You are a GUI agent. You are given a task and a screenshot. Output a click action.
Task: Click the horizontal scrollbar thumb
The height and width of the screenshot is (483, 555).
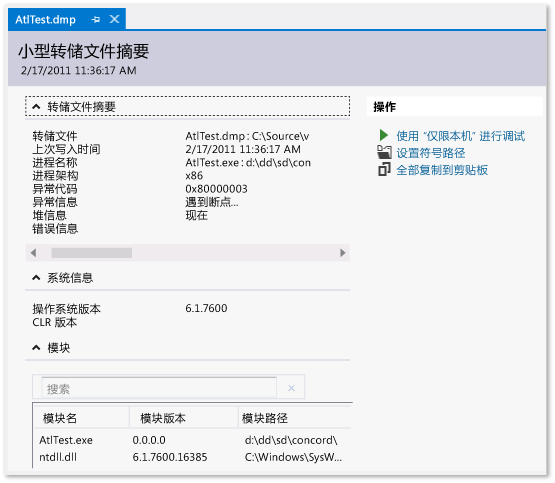tap(92, 253)
